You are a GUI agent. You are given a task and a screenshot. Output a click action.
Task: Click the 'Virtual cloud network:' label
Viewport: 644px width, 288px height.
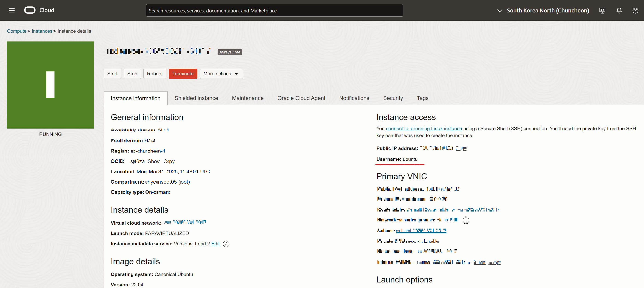(136, 223)
